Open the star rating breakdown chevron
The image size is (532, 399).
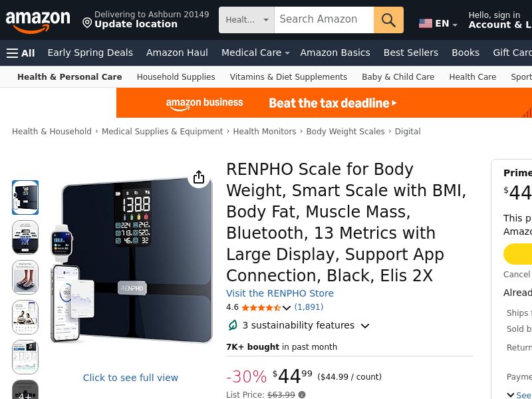coord(287,308)
